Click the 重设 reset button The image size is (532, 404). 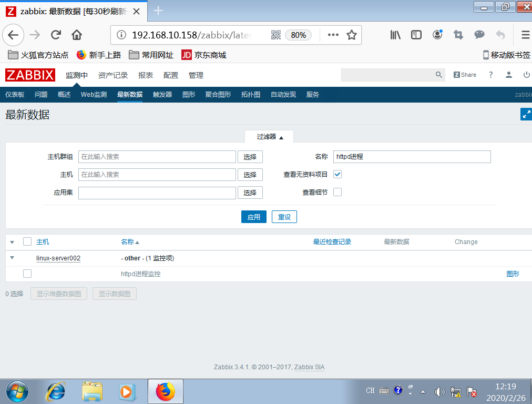tap(284, 217)
